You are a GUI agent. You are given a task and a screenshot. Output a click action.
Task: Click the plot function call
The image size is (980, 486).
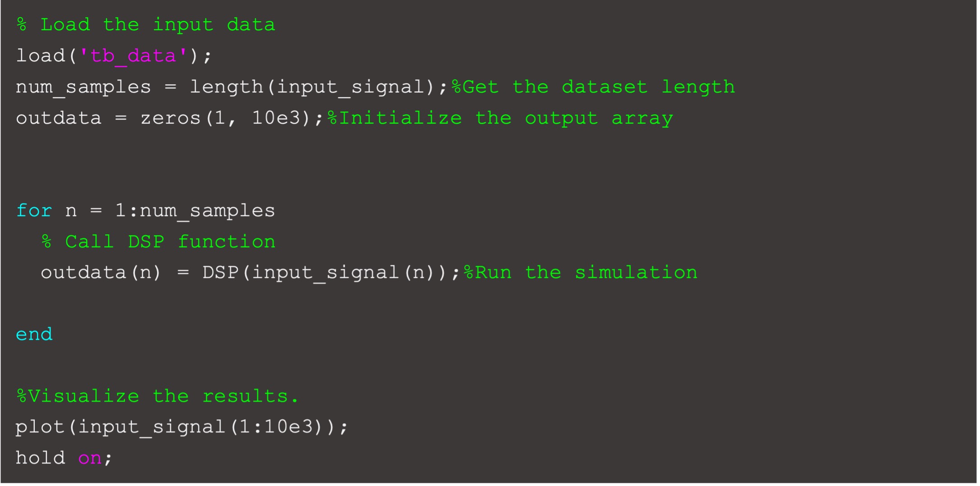tap(40, 427)
